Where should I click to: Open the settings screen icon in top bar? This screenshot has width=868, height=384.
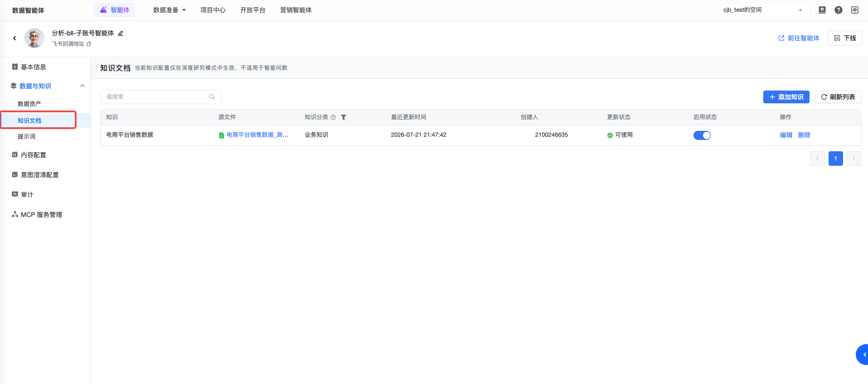822,10
